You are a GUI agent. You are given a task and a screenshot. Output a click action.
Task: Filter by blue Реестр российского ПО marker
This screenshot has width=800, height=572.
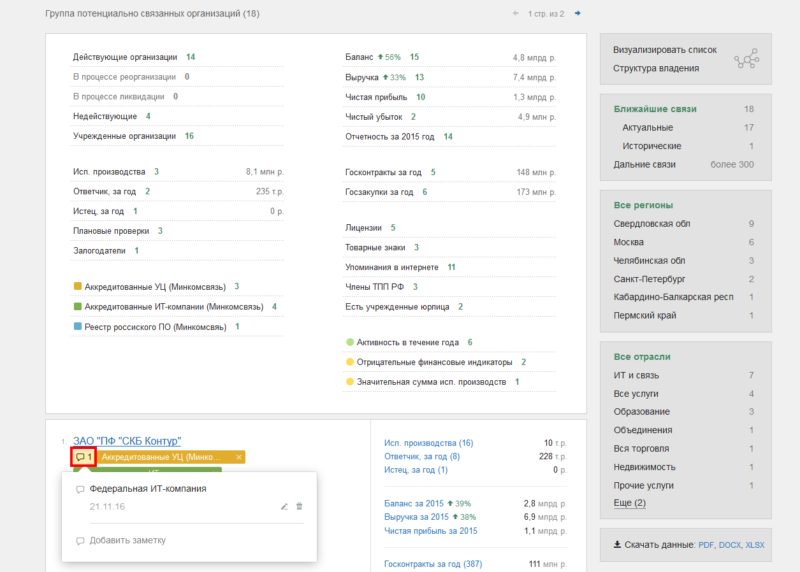tap(78, 326)
